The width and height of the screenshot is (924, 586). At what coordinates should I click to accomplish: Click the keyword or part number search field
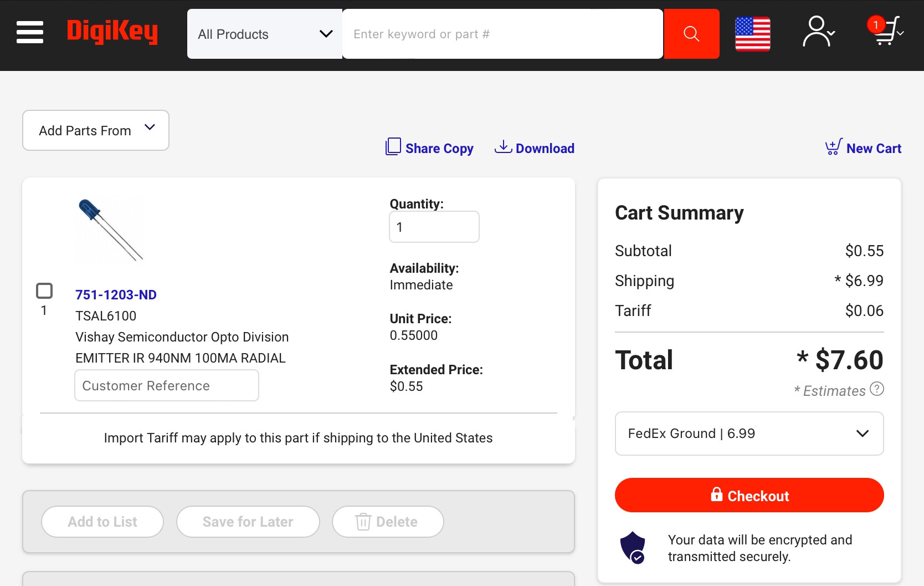point(502,34)
